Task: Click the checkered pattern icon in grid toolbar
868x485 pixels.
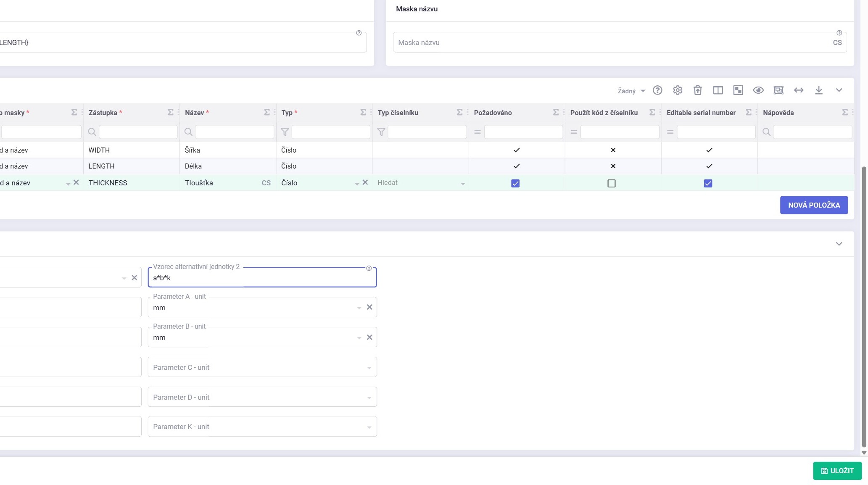Action: click(738, 90)
